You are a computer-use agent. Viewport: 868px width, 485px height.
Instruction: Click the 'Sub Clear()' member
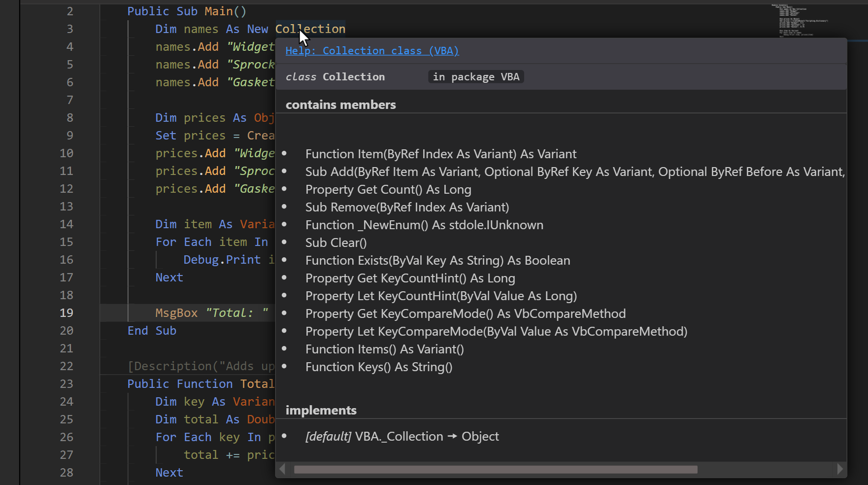[x=336, y=243]
